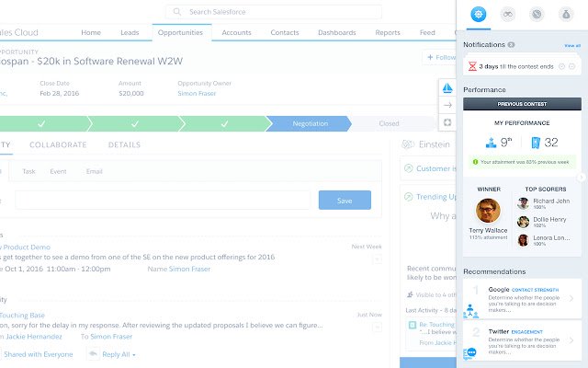Switch to the DETAILS tab

pyautogui.click(x=125, y=145)
